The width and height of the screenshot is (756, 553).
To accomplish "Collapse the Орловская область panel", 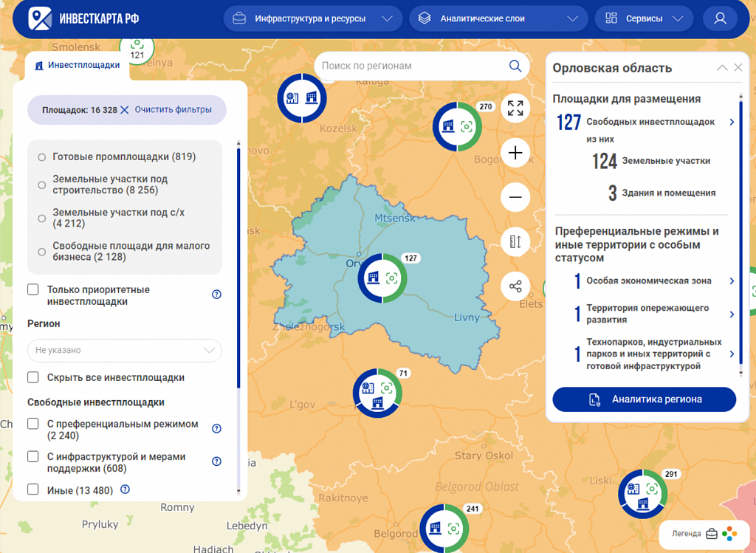I will point(722,68).
